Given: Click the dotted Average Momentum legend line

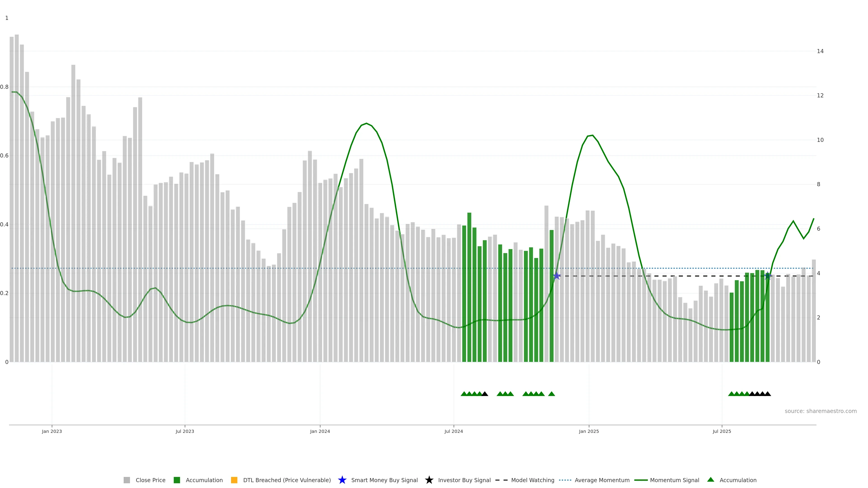Looking at the screenshot, I should [565, 480].
